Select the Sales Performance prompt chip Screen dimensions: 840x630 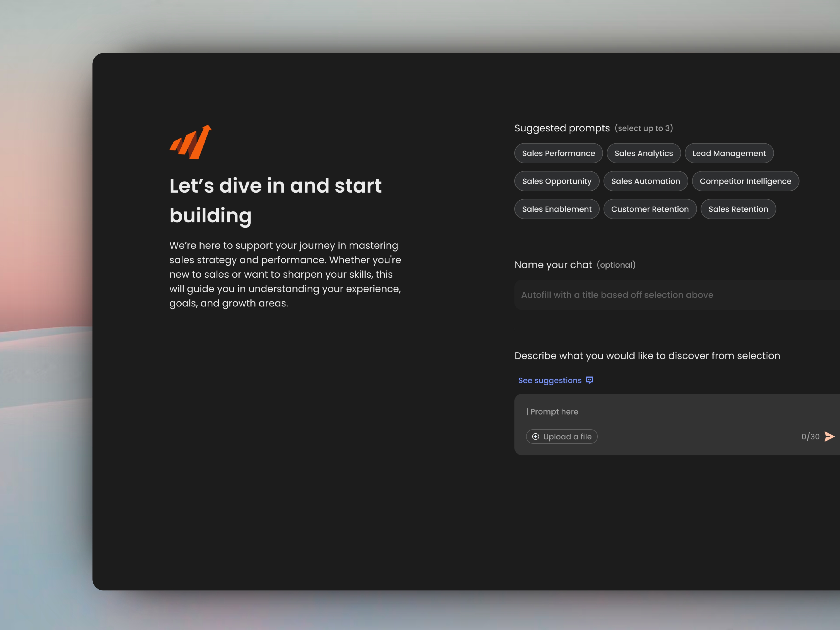point(558,153)
